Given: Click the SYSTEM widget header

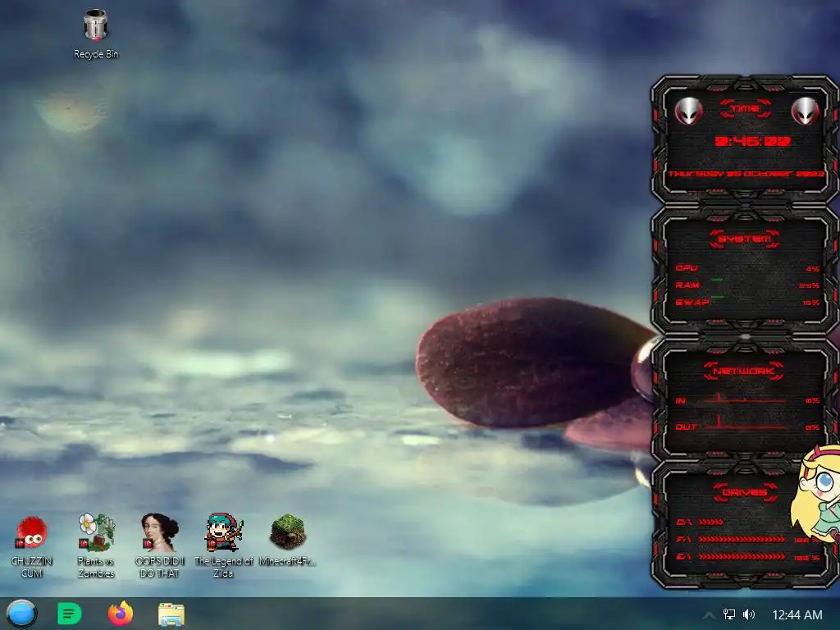Looking at the screenshot, I should pos(745,239).
